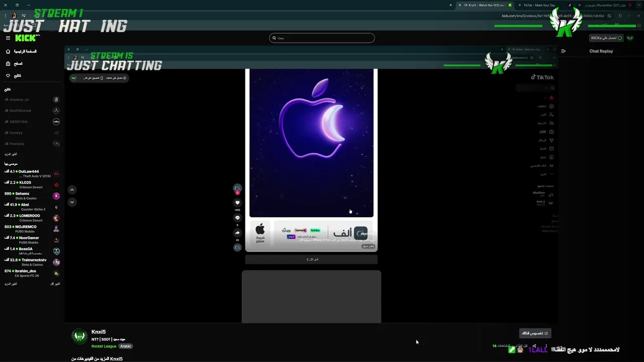Open recommended channel LOMEROOO
This screenshot has height=362, width=644.
tap(32, 218)
